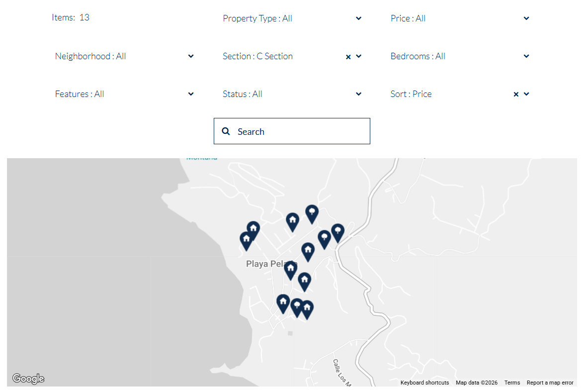Expand the Status filter dropdown
Viewport: 588px width, 392px height.
coord(292,94)
